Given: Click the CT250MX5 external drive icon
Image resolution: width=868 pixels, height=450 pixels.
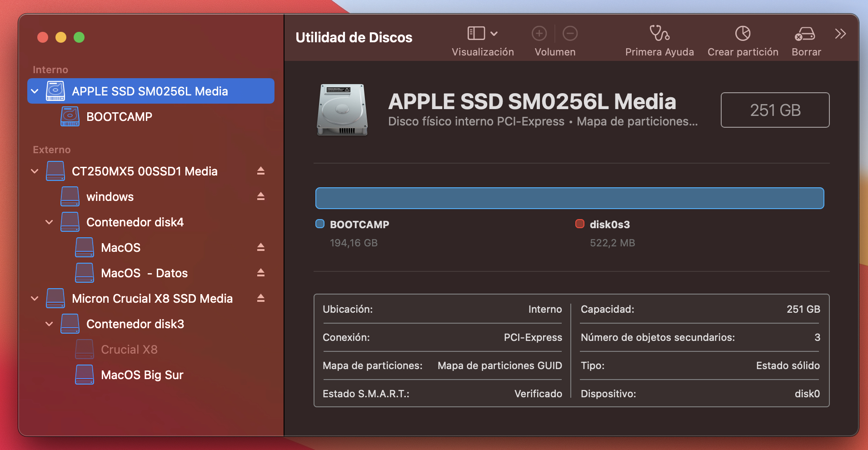Looking at the screenshot, I should pos(55,171).
